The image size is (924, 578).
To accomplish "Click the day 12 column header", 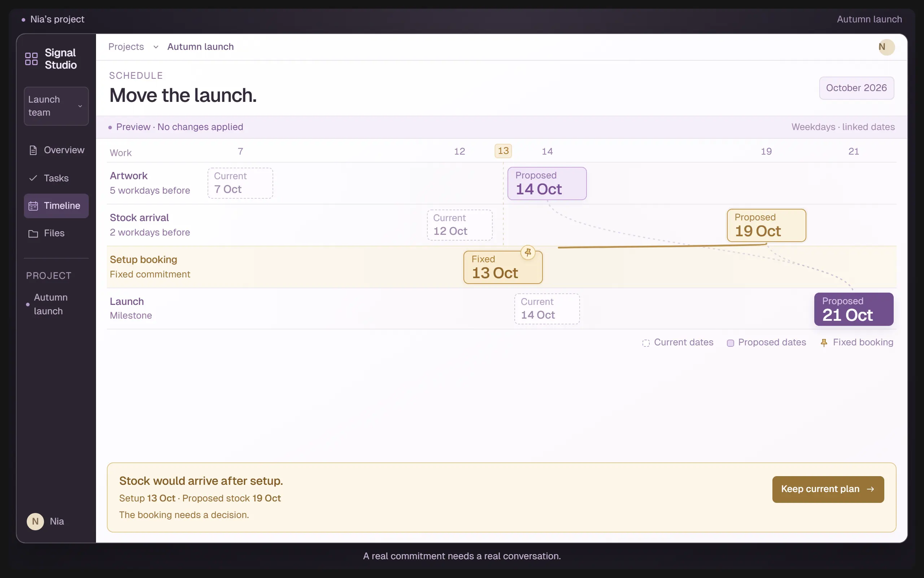I will coord(459,151).
